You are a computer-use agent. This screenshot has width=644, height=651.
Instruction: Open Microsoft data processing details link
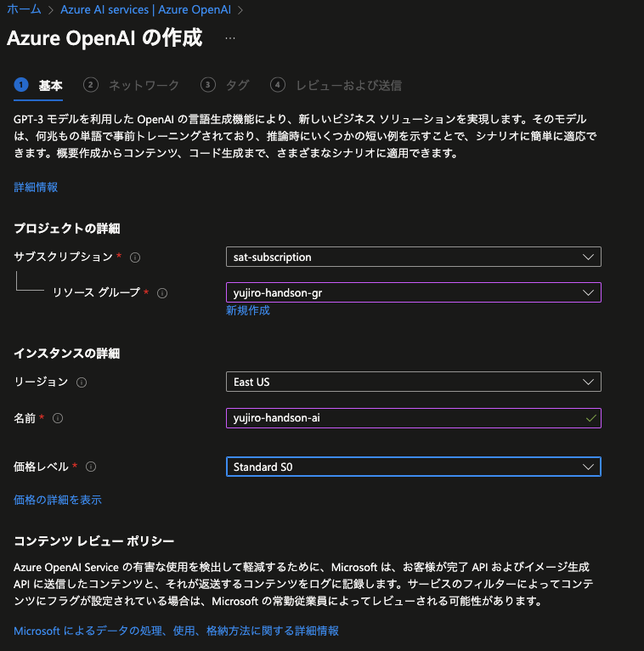[177, 631]
